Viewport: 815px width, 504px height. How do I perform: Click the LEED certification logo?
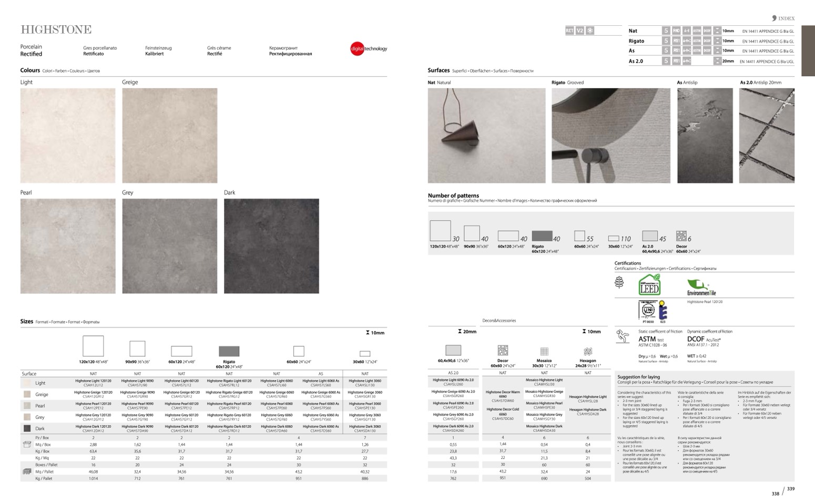point(649,285)
